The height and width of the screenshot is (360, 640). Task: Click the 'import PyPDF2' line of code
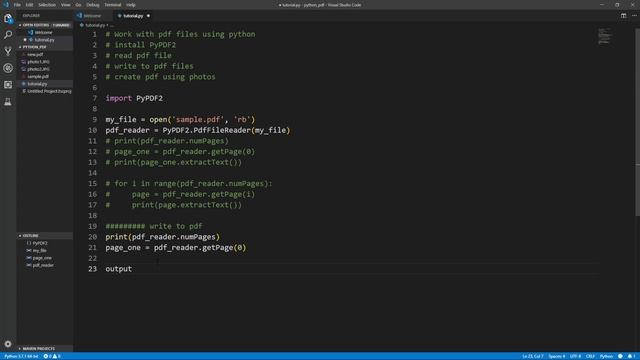click(x=134, y=98)
